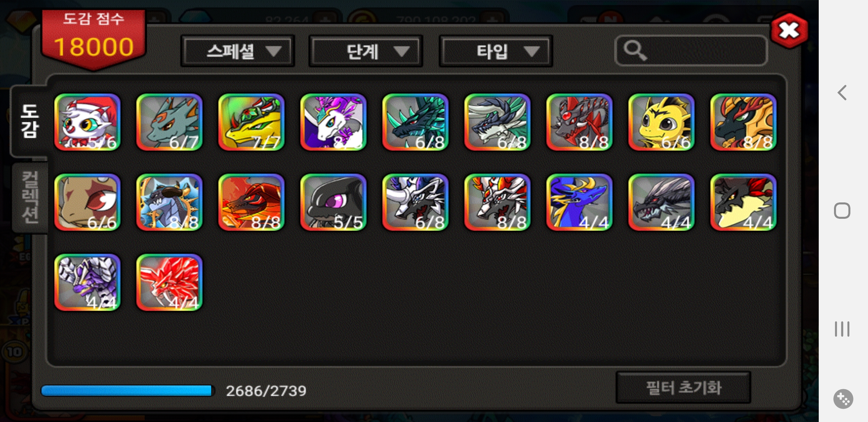Select the red crystal dragon 4/4 card
Image resolution: width=868 pixels, height=422 pixels.
point(169,283)
